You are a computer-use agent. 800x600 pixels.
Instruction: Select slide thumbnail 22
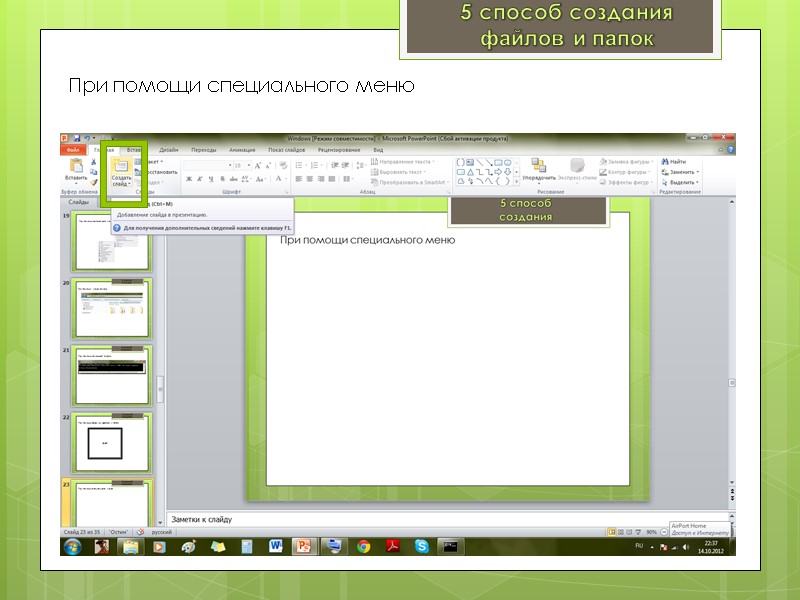[x=112, y=442]
